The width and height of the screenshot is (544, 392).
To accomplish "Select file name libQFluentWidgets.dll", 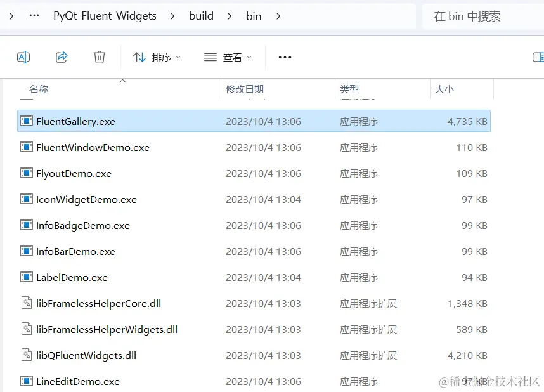I will (x=86, y=356).
